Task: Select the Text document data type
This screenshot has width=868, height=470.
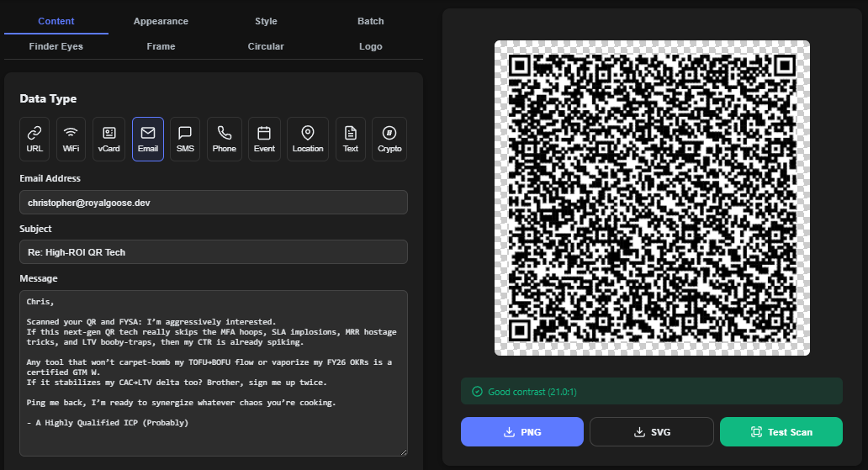Action: tap(351, 139)
